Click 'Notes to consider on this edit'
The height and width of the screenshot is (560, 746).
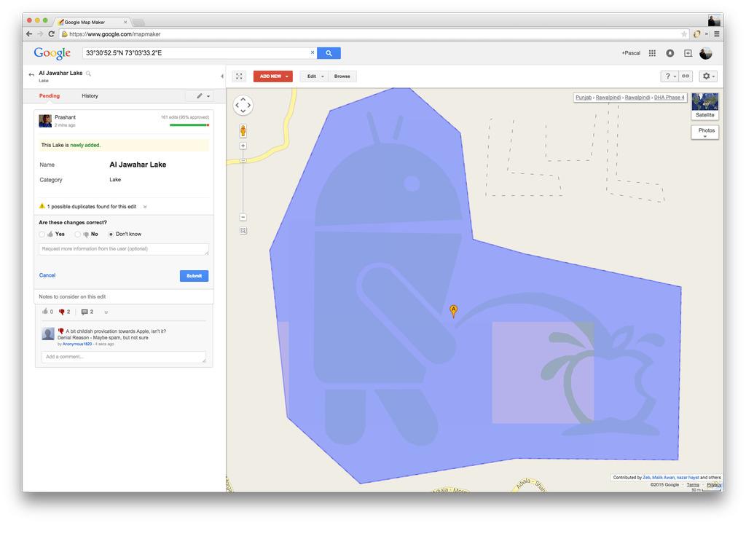click(72, 296)
